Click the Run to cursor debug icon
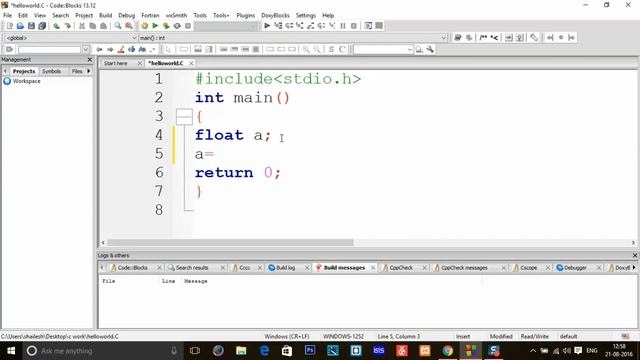This screenshot has width=640, height=360. tap(278, 26)
